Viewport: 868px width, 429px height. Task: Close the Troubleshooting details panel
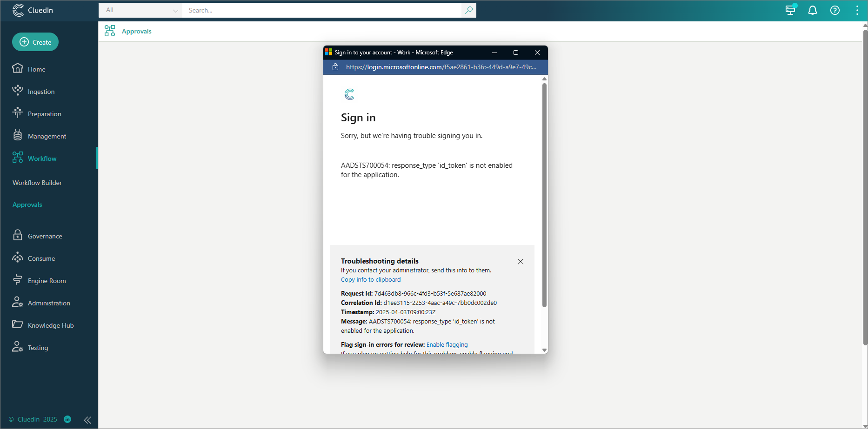pos(521,262)
